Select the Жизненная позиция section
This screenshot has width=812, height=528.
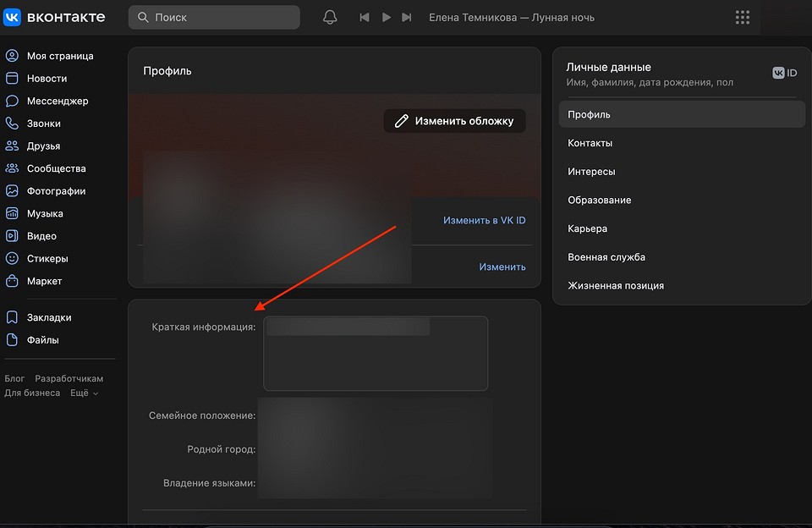(x=615, y=285)
